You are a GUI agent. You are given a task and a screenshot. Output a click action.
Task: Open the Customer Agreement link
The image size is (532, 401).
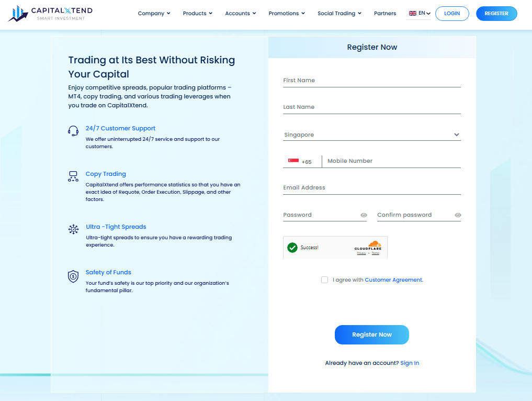click(x=394, y=280)
